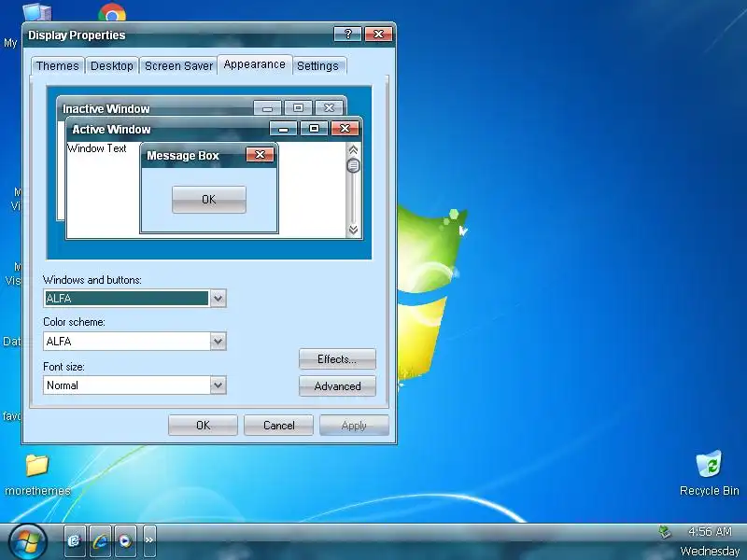
Task: Click the Effects... button
Action: tap(337, 359)
